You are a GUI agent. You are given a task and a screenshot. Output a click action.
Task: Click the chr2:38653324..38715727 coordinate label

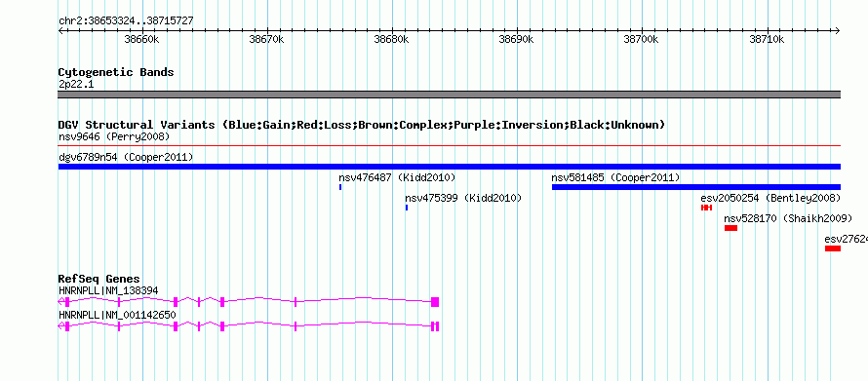coord(126,21)
